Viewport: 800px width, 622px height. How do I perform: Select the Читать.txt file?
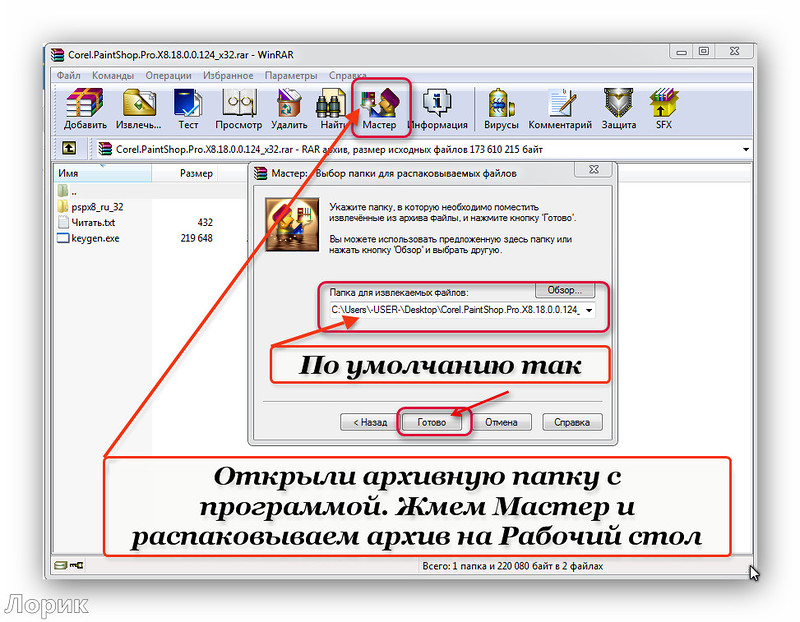tap(86, 222)
